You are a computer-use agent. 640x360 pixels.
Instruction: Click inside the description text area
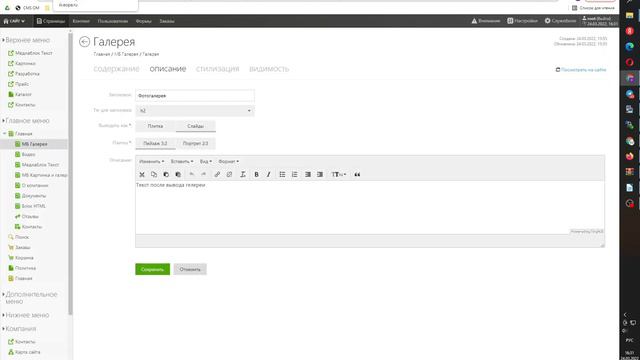pos(370,207)
